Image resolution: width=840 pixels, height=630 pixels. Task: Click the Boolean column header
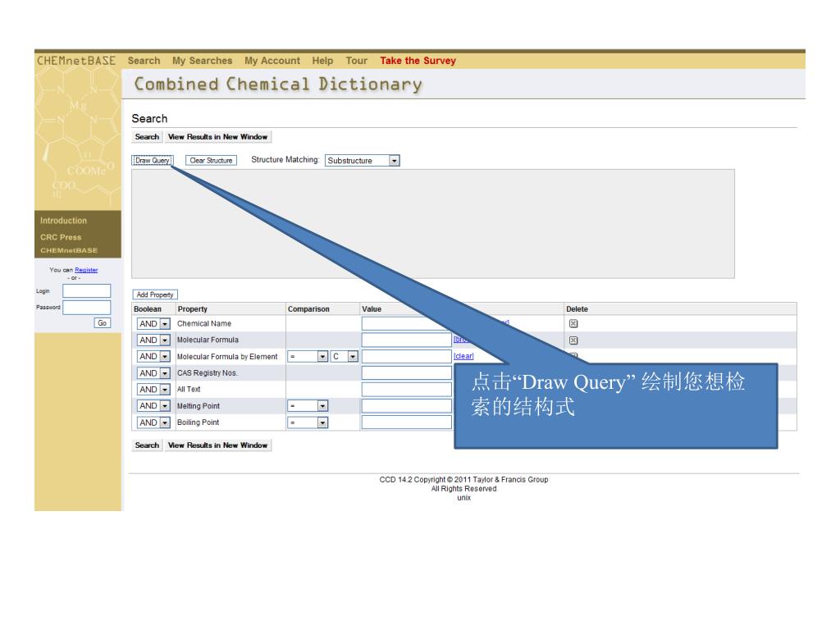coord(148,309)
